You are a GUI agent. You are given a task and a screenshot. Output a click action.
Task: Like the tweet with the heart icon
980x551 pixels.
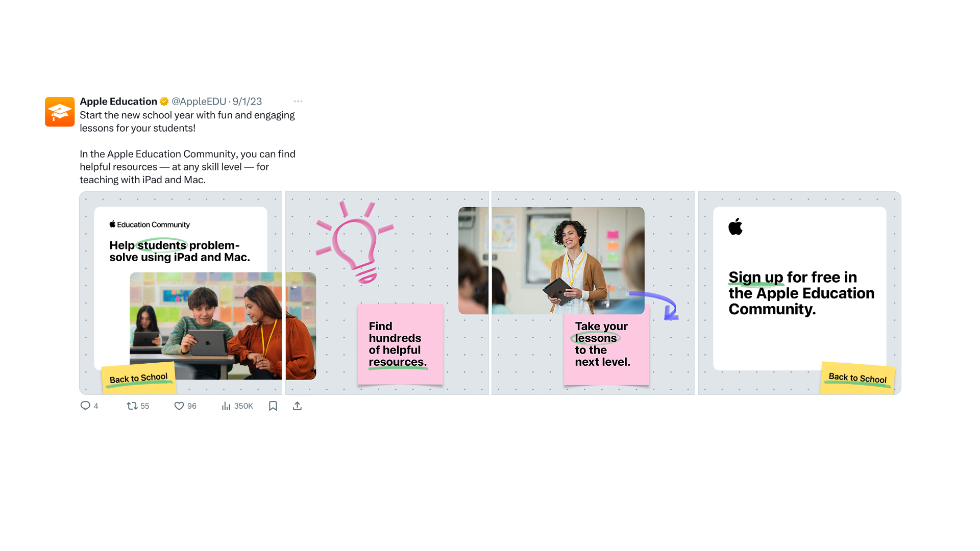click(x=179, y=406)
